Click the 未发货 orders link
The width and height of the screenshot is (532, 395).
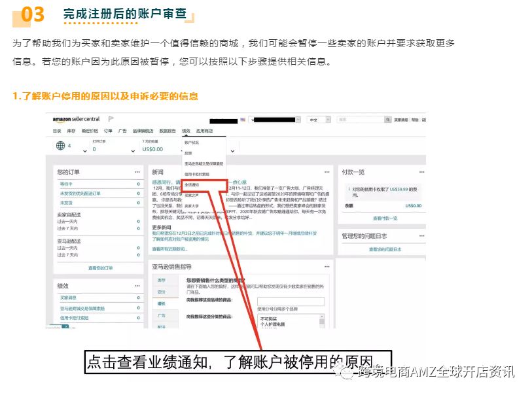(x=66, y=203)
